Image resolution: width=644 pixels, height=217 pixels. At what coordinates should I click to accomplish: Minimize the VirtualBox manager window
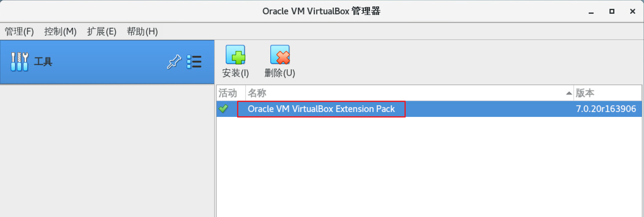tap(591, 12)
